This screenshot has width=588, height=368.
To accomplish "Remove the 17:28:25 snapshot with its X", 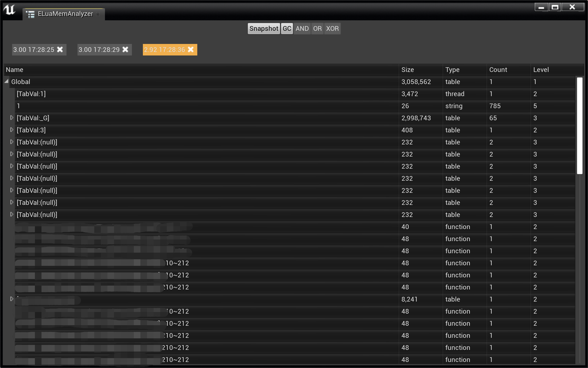I will click(60, 49).
